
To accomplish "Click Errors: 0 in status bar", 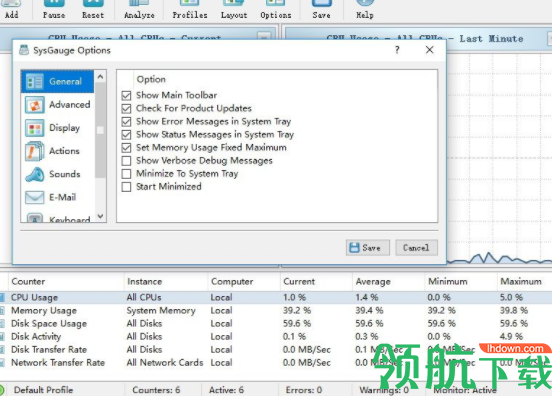I will (x=304, y=390).
